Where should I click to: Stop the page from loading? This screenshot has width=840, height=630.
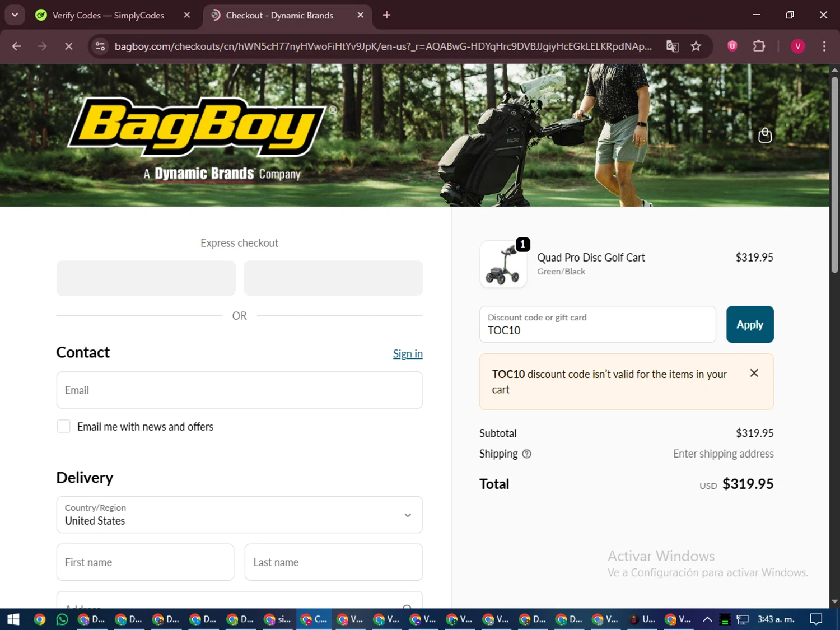[68, 46]
